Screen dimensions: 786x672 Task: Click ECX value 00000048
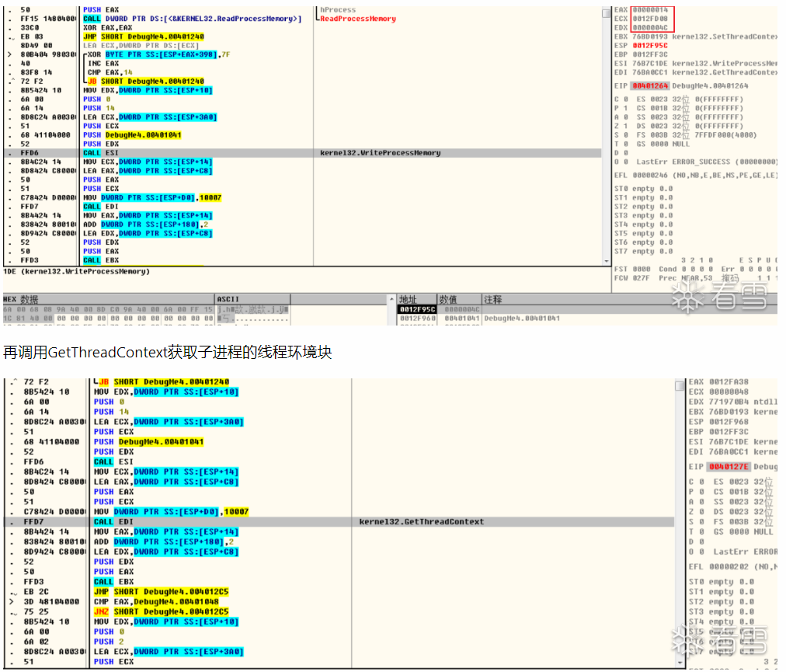(x=729, y=392)
